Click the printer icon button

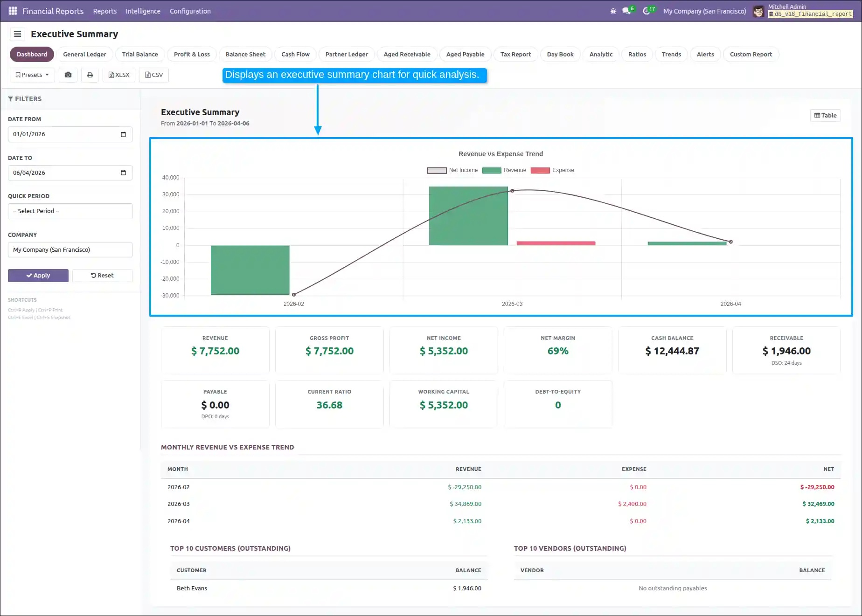pos(90,75)
